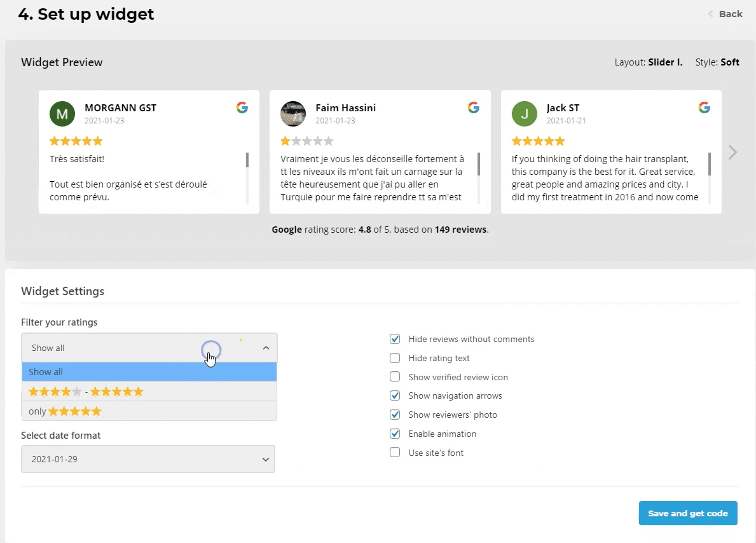Click the Widget Preview heading
Image resolution: width=756 pixels, height=543 pixels.
pyautogui.click(x=62, y=62)
